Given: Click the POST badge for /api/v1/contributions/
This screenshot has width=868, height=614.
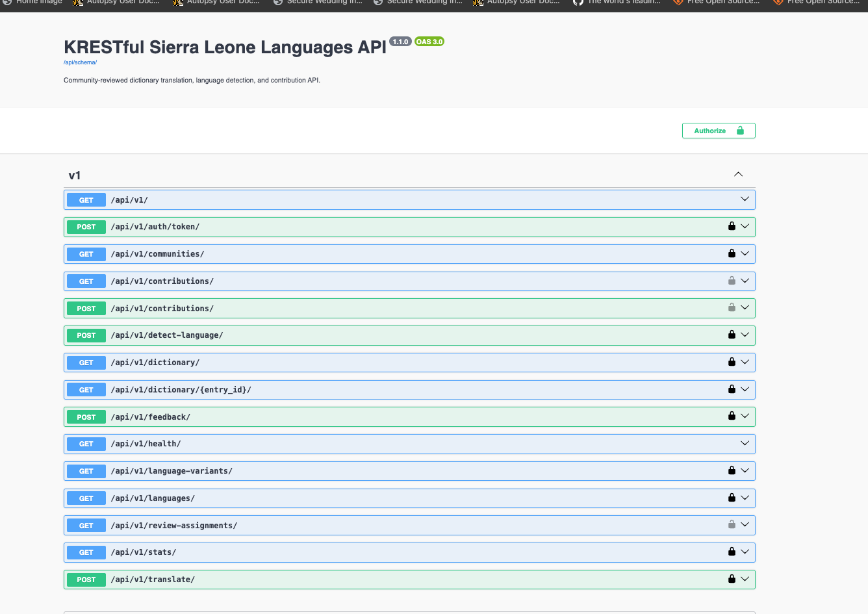Looking at the screenshot, I should (x=86, y=309).
